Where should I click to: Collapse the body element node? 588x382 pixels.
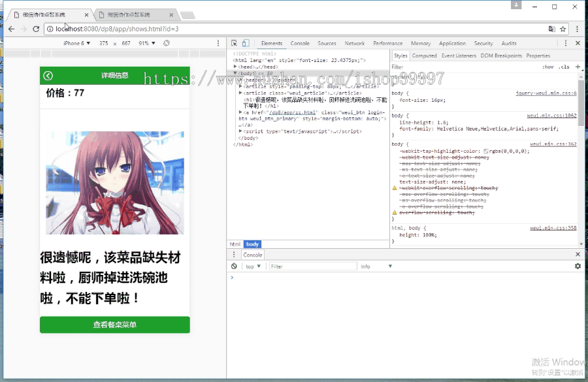[235, 73]
